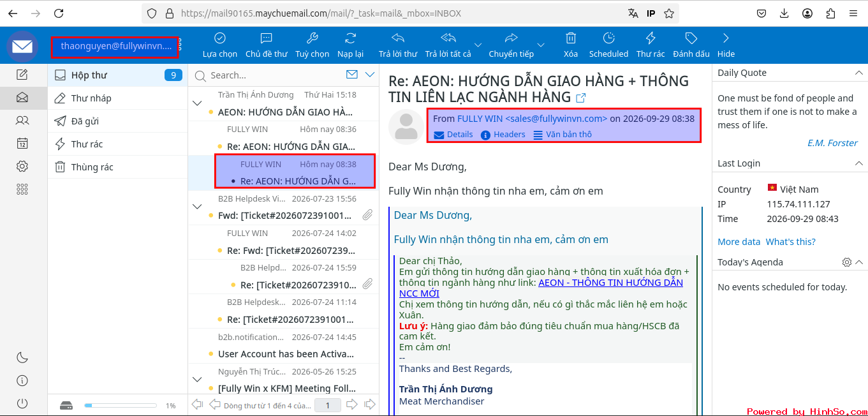The height and width of the screenshot is (416, 868).
Task: Open Today's Agenda settings gear
Action: [847, 262]
